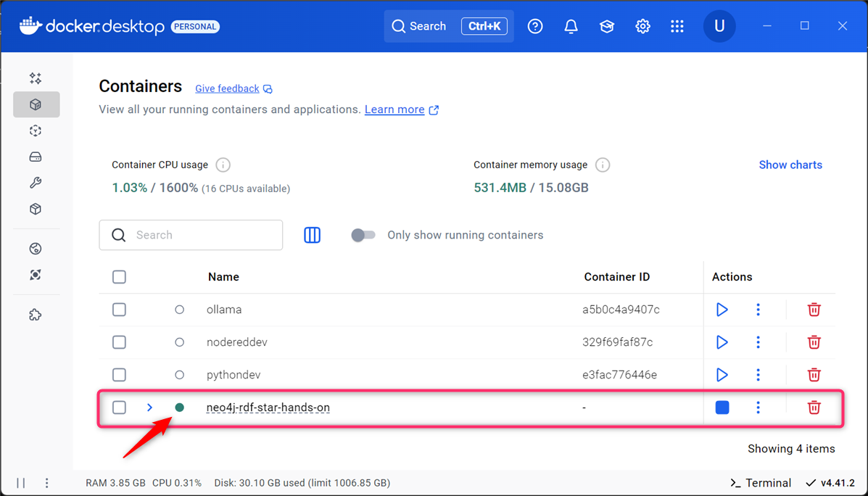Image resolution: width=868 pixels, height=496 pixels.
Task: Click the containers Search input field
Action: pyautogui.click(x=191, y=235)
